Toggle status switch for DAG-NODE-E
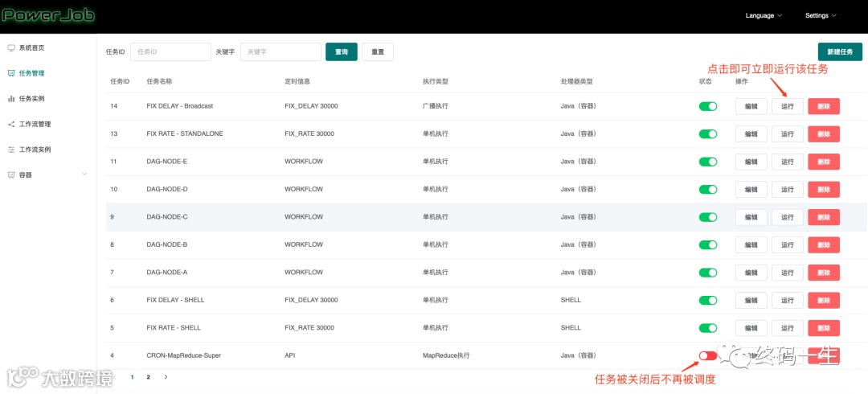Image resolution: width=868 pixels, height=394 pixels. click(x=708, y=162)
